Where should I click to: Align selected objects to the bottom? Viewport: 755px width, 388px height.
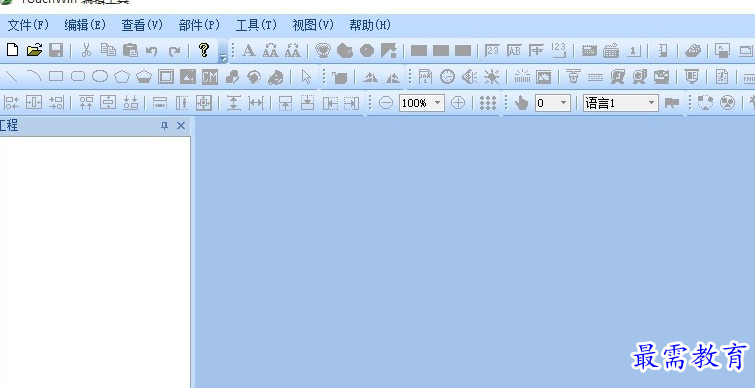[130, 103]
